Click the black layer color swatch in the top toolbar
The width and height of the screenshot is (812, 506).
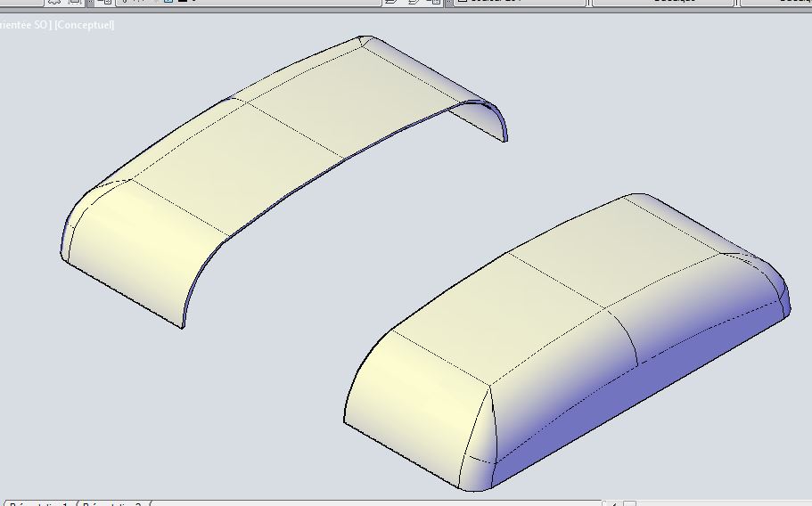coord(181,3)
